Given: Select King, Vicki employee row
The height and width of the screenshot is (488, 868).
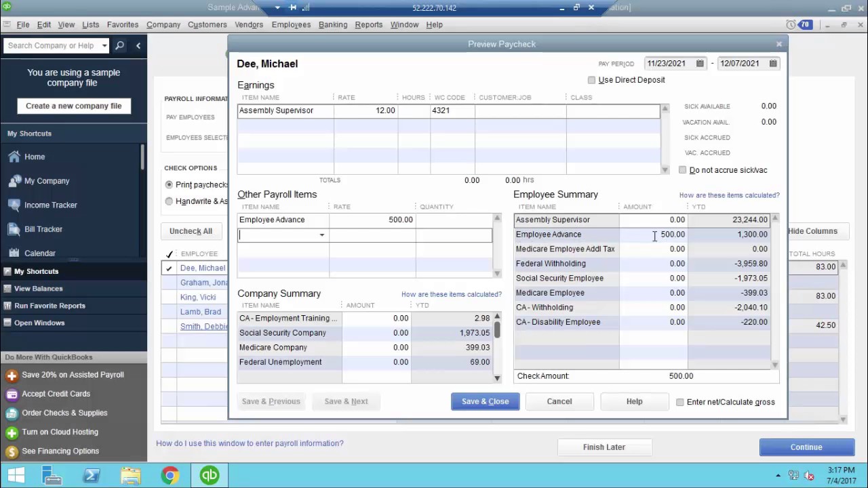Looking at the screenshot, I should [x=198, y=298].
